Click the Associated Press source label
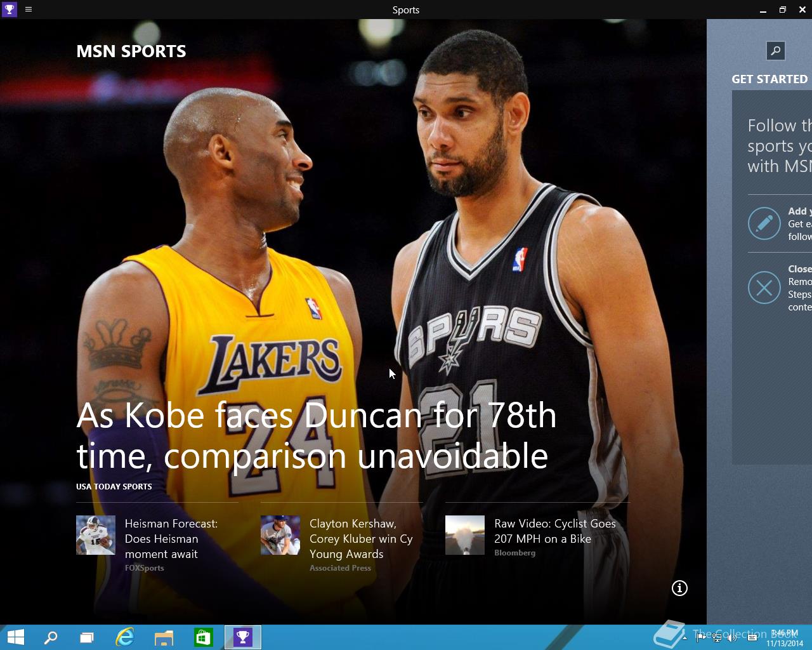 click(340, 568)
